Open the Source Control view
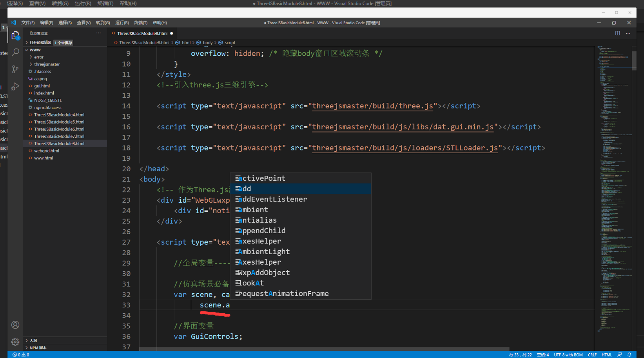The height and width of the screenshot is (358, 644). 15,69
